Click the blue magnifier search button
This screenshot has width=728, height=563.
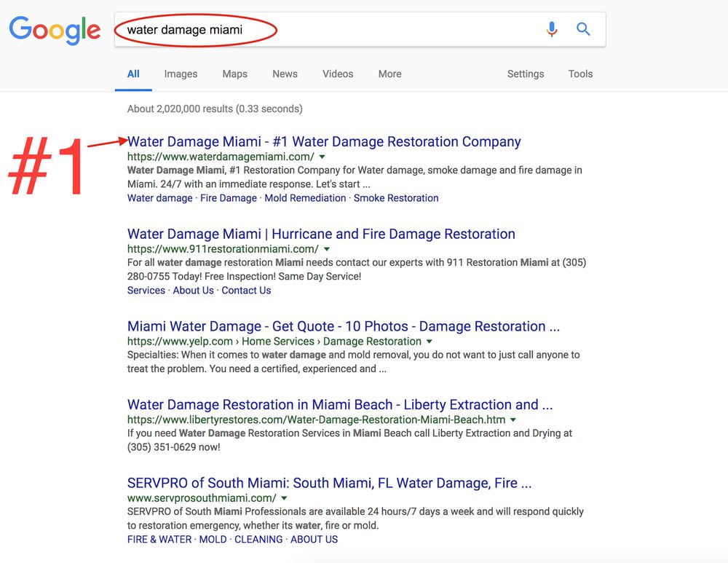pos(583,29)
